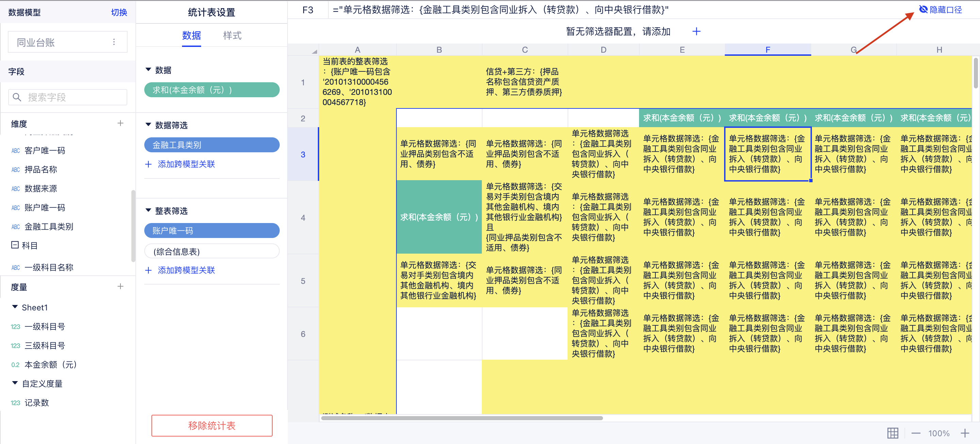This screenshot has height=444, width=980.
Task: Click the 移除统计表 button
Action: (212, 425)
